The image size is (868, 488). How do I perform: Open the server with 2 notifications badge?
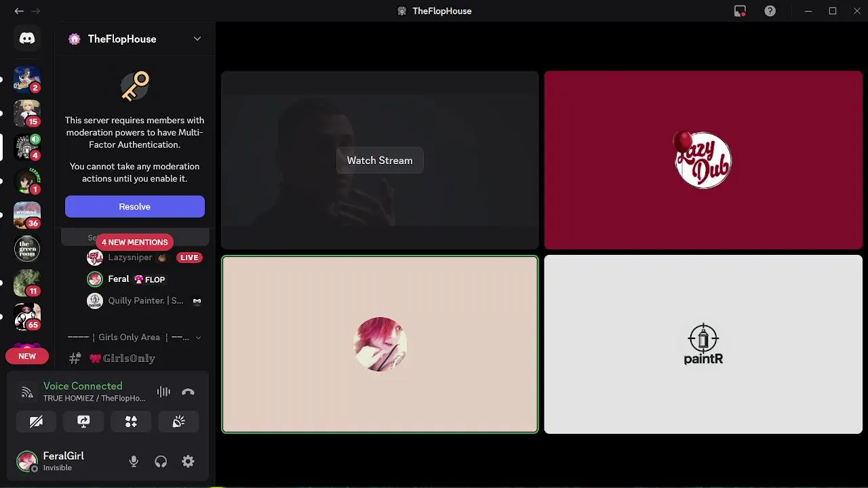click(27, 79)
